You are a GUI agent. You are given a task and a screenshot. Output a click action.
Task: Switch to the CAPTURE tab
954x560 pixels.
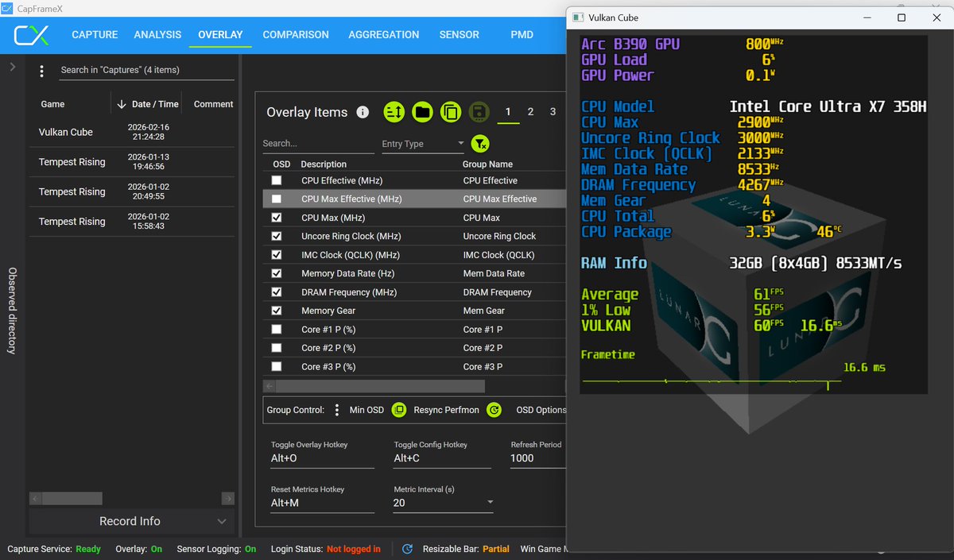[95, 35]
